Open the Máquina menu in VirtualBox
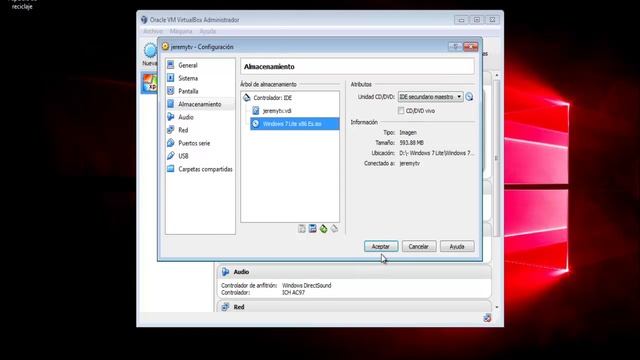This screenshot has height=360, width=640. (181, 31)
